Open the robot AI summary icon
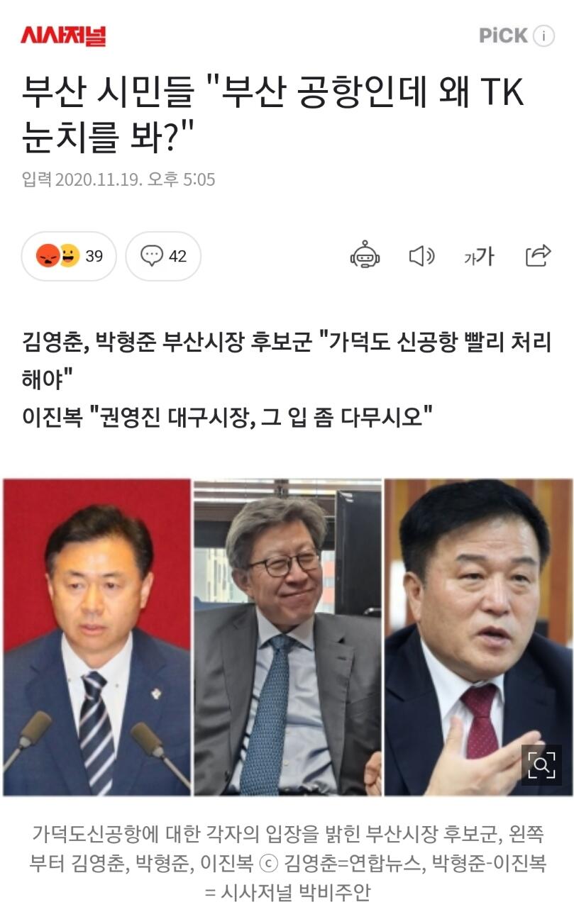Viewport: 574px width, 924px height. click(365, 255)
